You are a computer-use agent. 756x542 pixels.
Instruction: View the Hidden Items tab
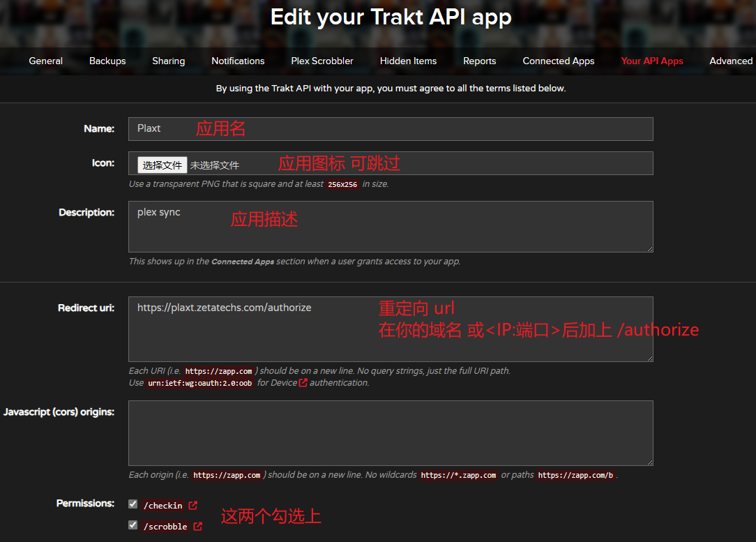(408, 61)
